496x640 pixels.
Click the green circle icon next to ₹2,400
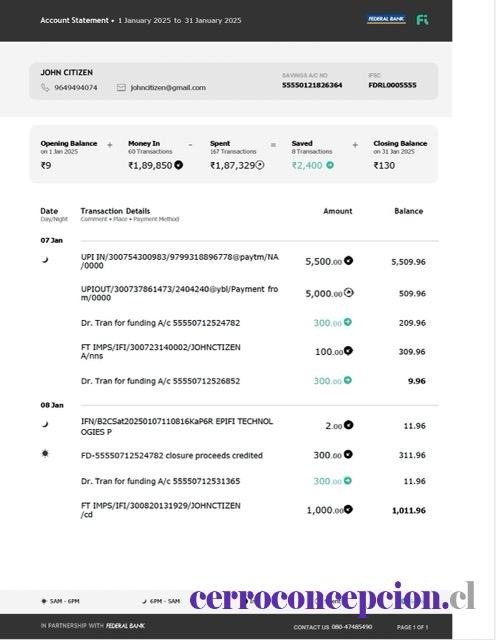330,165
